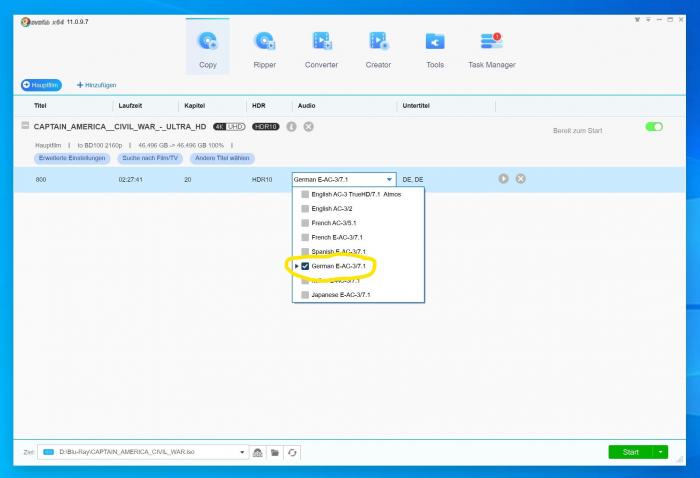Play preview of title 800
Image resolution: width=700 pixels, height=478 pixels.
504,179
